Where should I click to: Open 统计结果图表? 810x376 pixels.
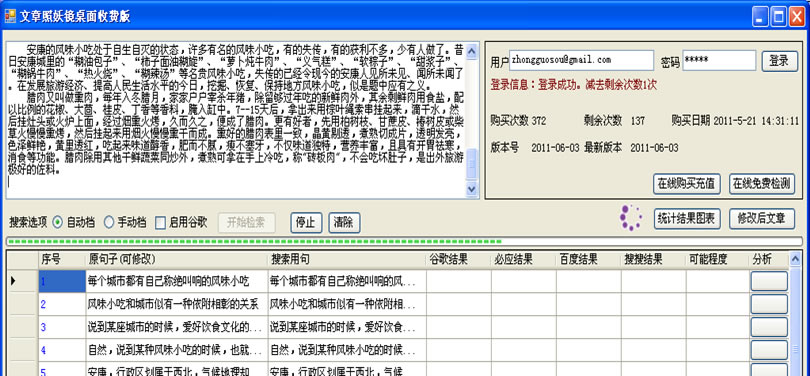[687, 219]
